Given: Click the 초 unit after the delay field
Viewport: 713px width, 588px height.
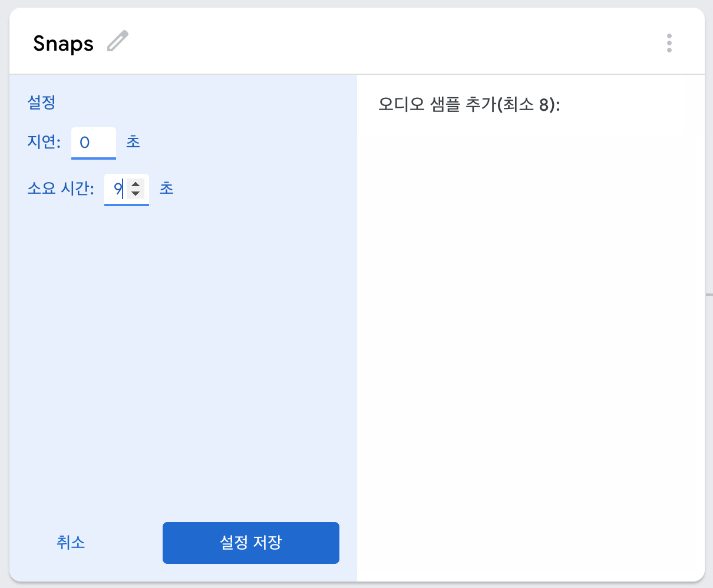Looking at the screenshot, I should (x=133, y=142).
